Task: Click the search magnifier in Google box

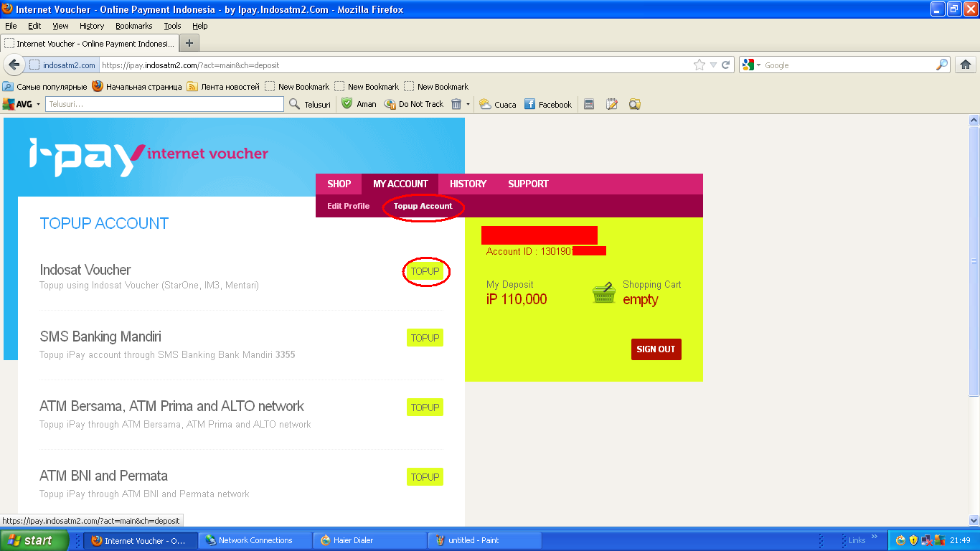Action: pos(942,65)
